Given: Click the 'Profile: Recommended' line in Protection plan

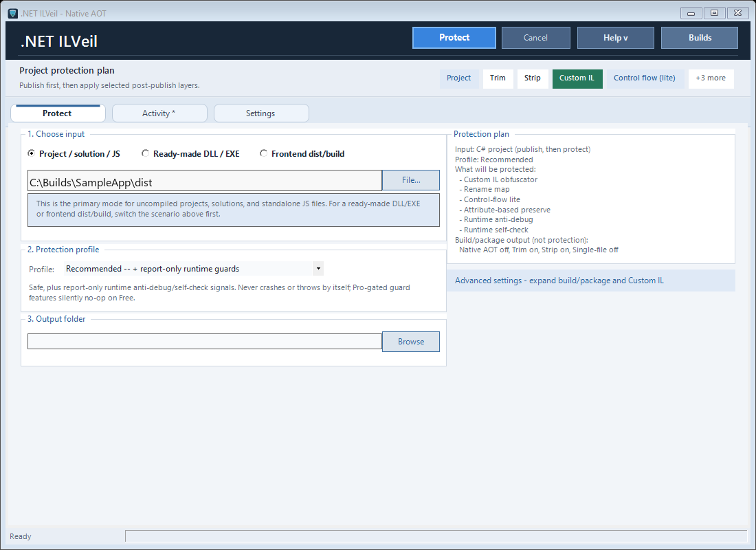Looking at the screenshot, I should click(x=493, y=159).
